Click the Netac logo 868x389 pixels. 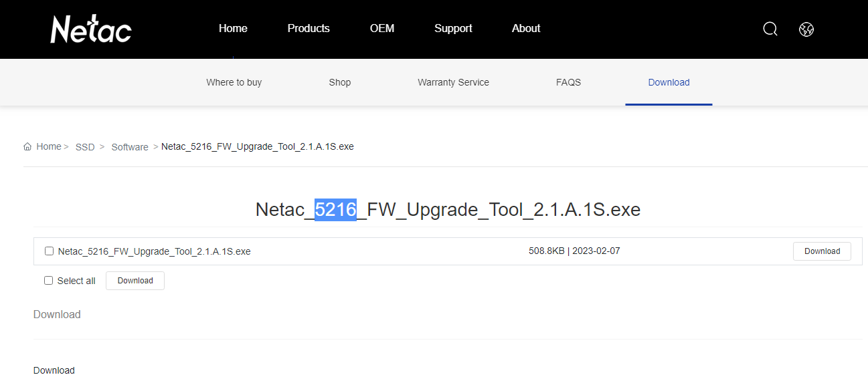point(90,28)
